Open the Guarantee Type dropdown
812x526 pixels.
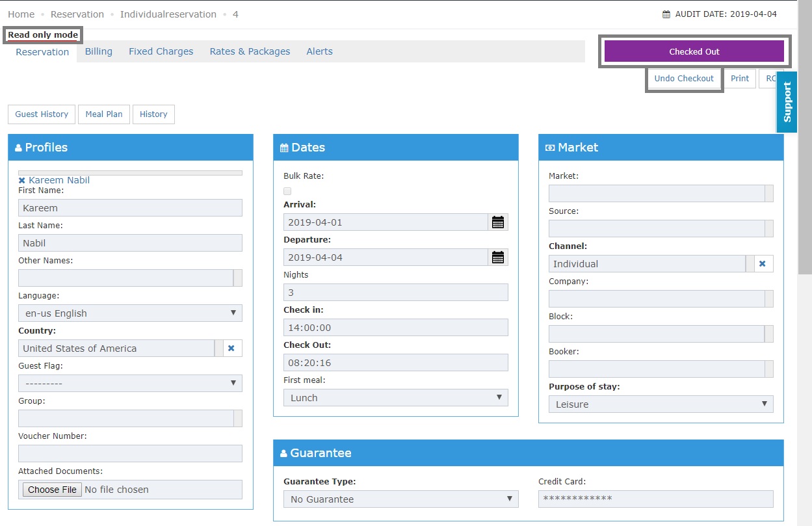pyautogui.click(x=401, y=499)
